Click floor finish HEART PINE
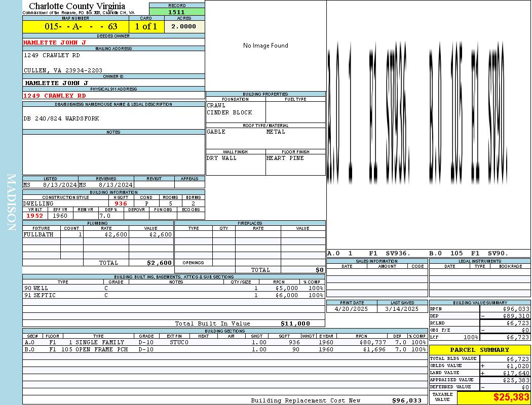Viewport: 532px width, 405px height. pos(285,158)
